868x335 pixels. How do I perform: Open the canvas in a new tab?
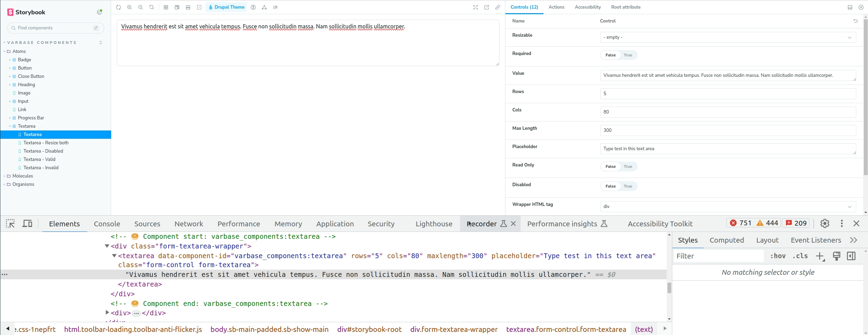point(487,7)
